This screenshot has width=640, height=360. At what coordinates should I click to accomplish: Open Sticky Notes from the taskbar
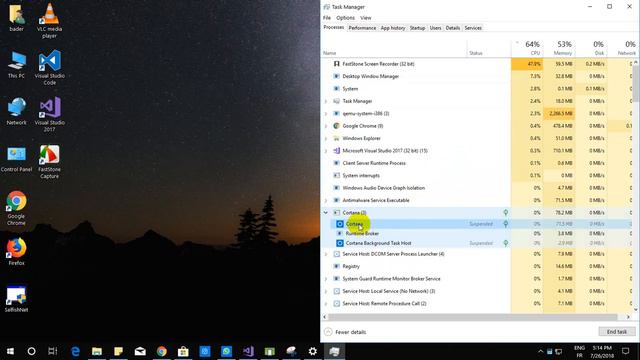point(118,351)
